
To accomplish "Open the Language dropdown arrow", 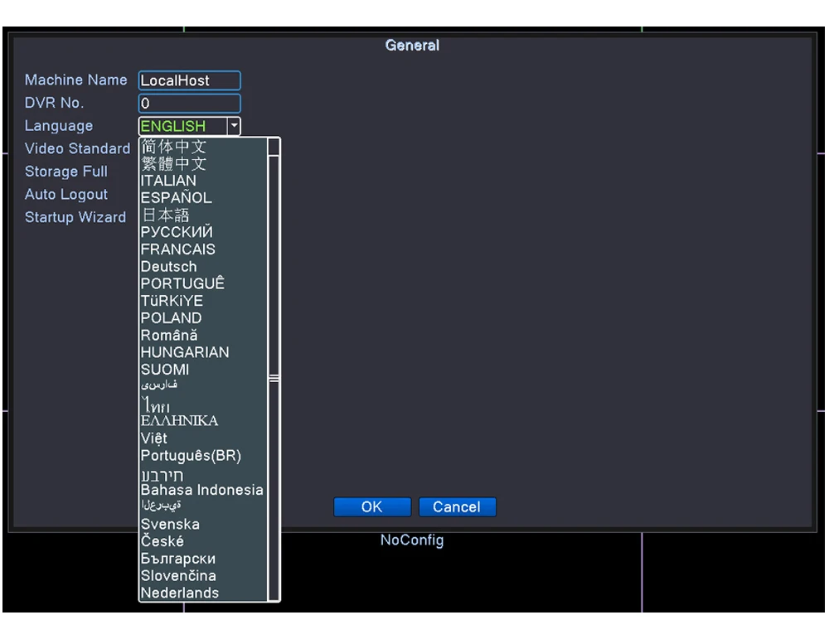I will (x=234, y=126).
